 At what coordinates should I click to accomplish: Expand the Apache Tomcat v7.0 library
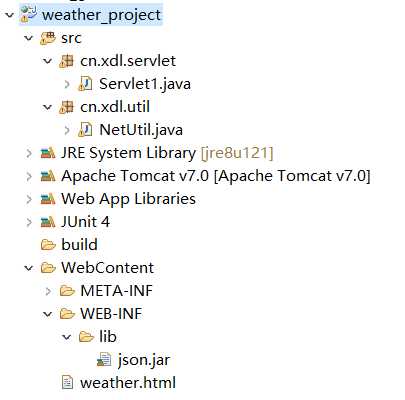[29, 176]
